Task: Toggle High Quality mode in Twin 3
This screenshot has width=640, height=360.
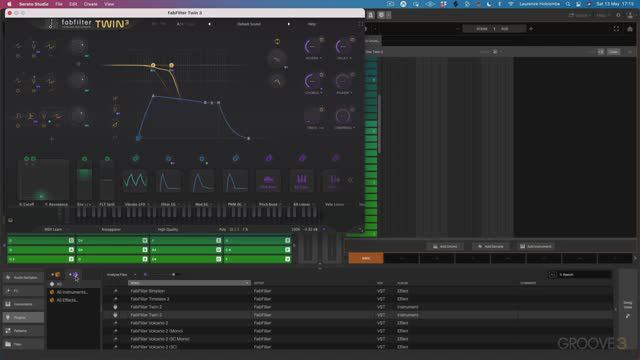Action: point(168,229)
